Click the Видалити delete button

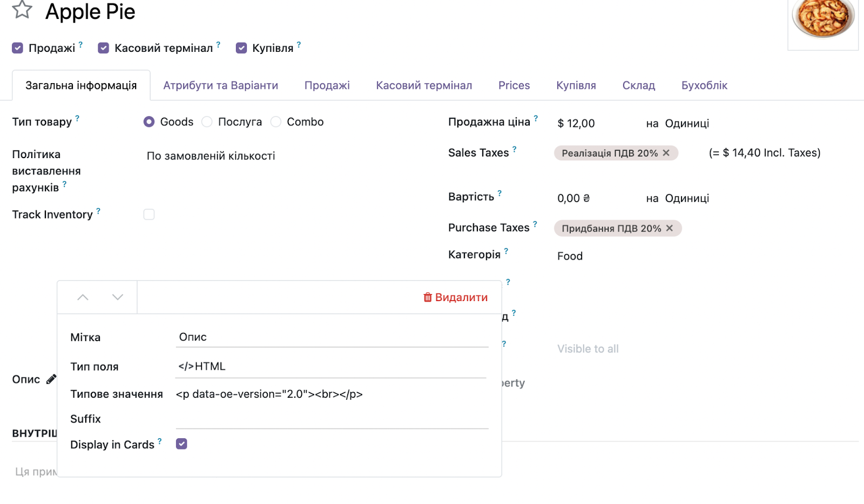coord(455,297)
